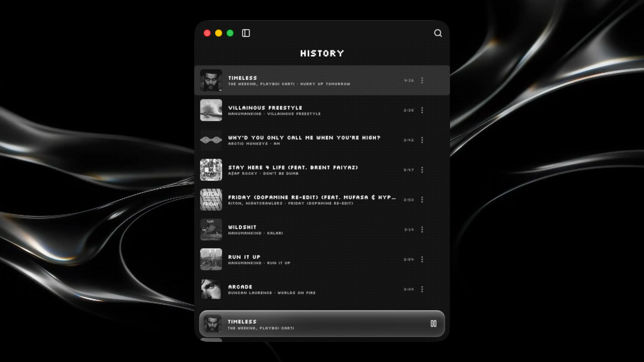Viewport: 644px width, 362px height.
Task: Open Duncan Laurence · Worlds On Fire subtitle
Action: coord(272,293)
